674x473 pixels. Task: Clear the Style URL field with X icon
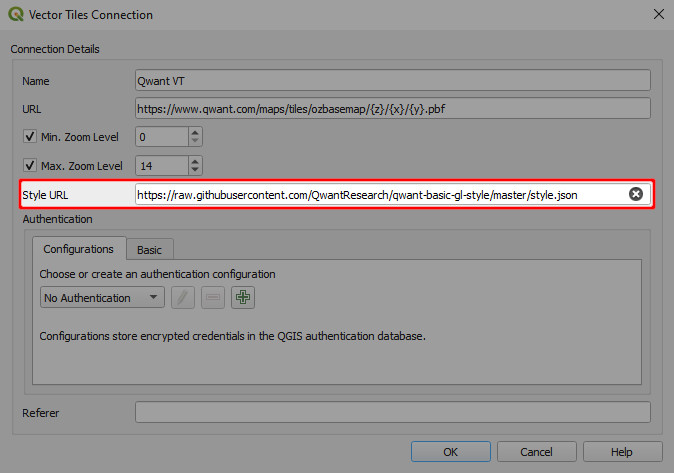(x=636, y=194)
